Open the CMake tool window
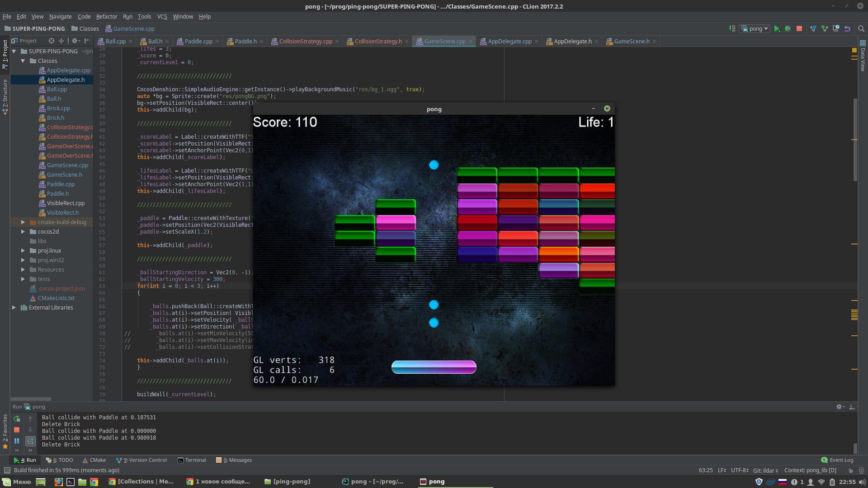Screen dimensions: 868x488 [94, 460]
